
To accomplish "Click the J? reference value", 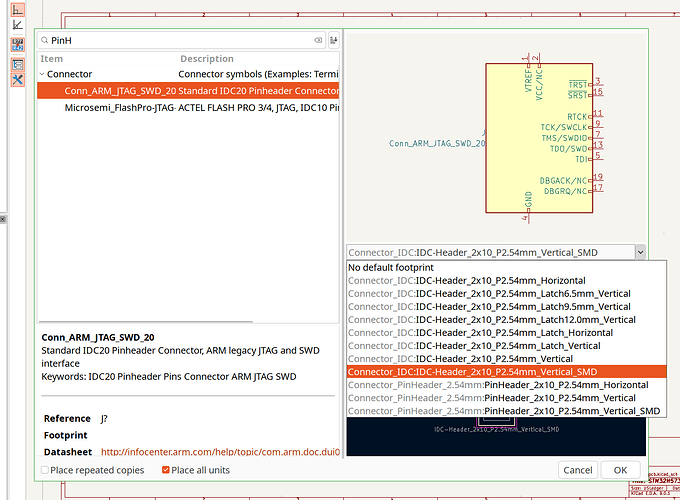I will (104, 418).
